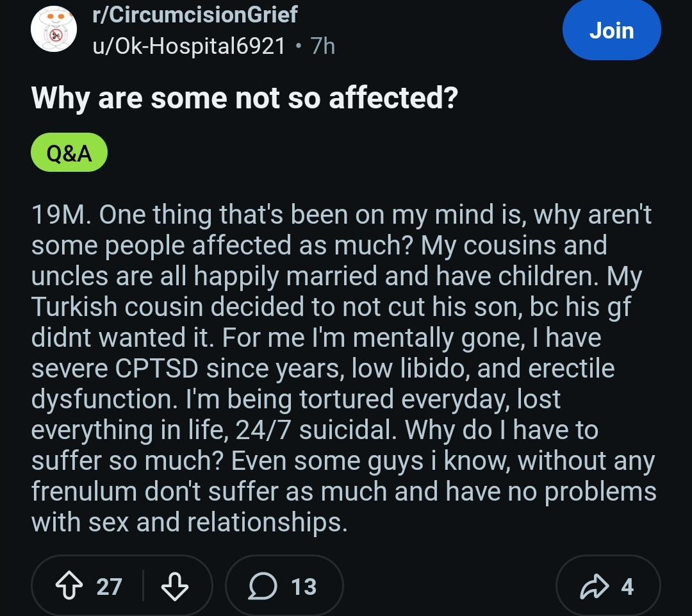Image resolution: width=692 pixels, height=616 pixels.
Task: Click the share count showing 4
Action: point(627,587)
